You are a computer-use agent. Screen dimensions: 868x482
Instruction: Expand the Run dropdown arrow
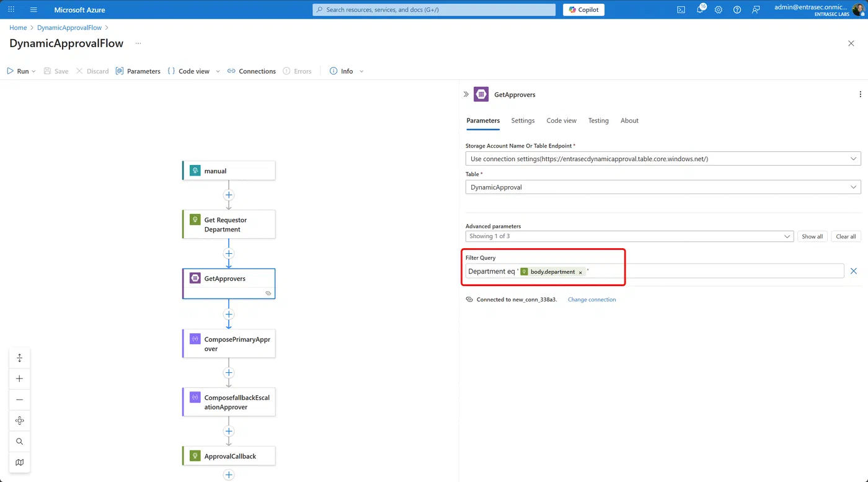33,71
